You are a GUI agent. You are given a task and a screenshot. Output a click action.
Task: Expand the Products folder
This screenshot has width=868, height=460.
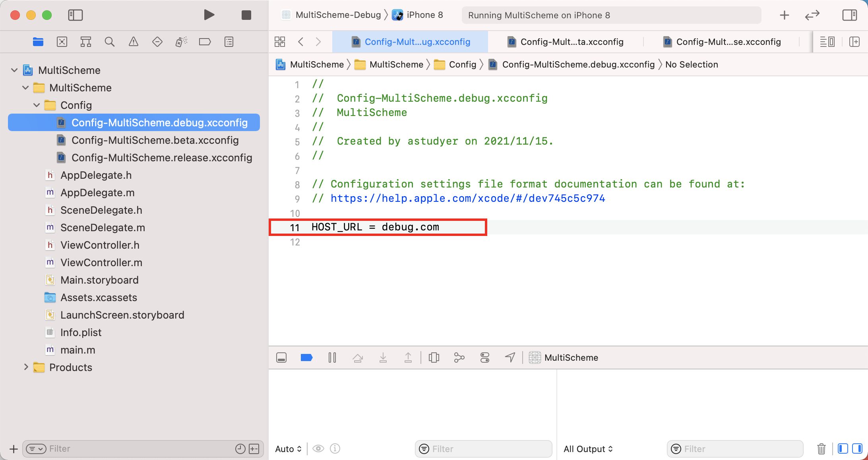(x=26, y=367)
